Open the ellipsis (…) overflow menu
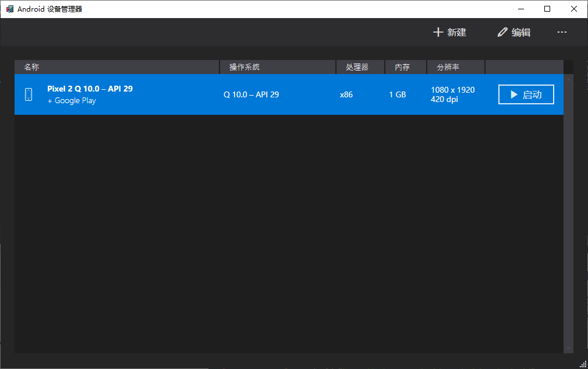Viewport: 588px width, 369px height. coord(562,32)
